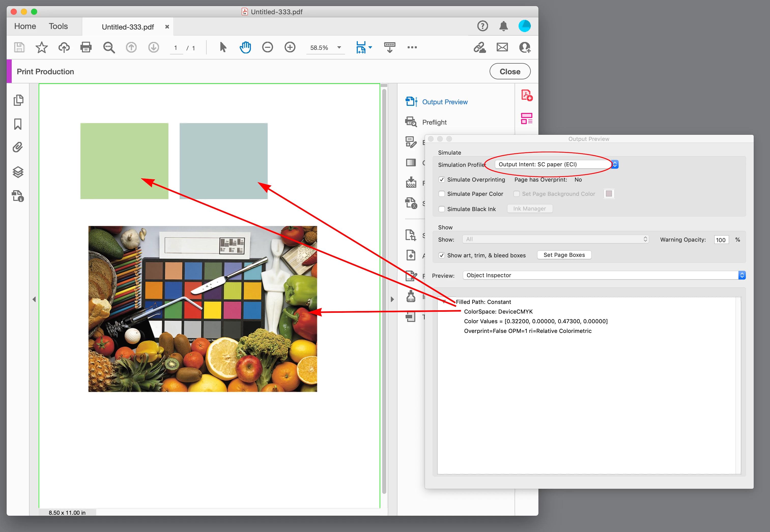Viewport: 770px width, 532px height.
Task: Open the Layers panel icon
Action: pyautogui.click(x=18, y=172)
